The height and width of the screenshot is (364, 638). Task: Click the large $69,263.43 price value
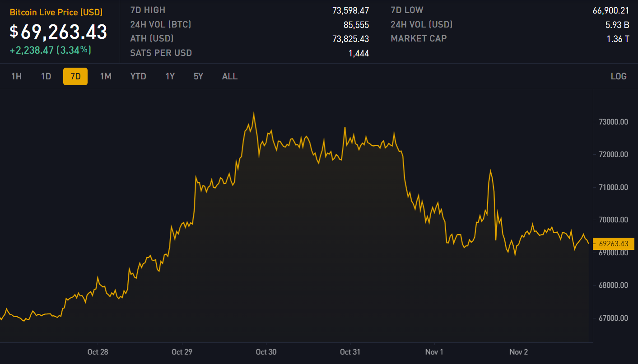(x=59, y=32)
